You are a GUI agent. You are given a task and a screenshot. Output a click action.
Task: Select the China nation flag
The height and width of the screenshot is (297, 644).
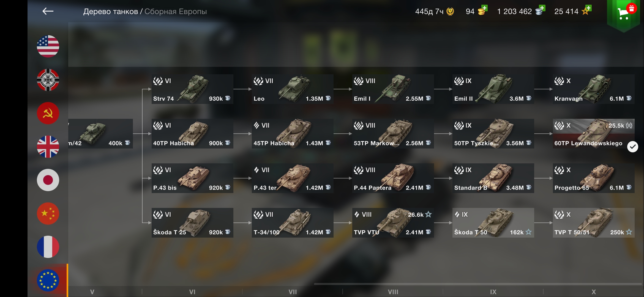(48, 214)
